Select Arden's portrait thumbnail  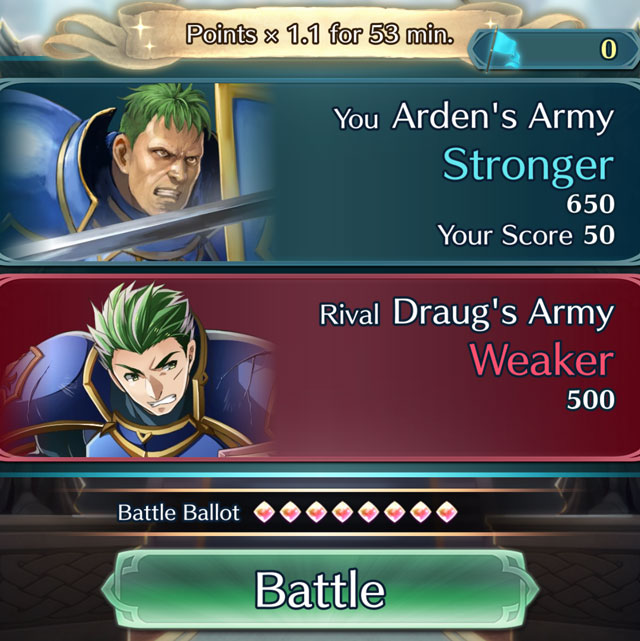(137, 172)
